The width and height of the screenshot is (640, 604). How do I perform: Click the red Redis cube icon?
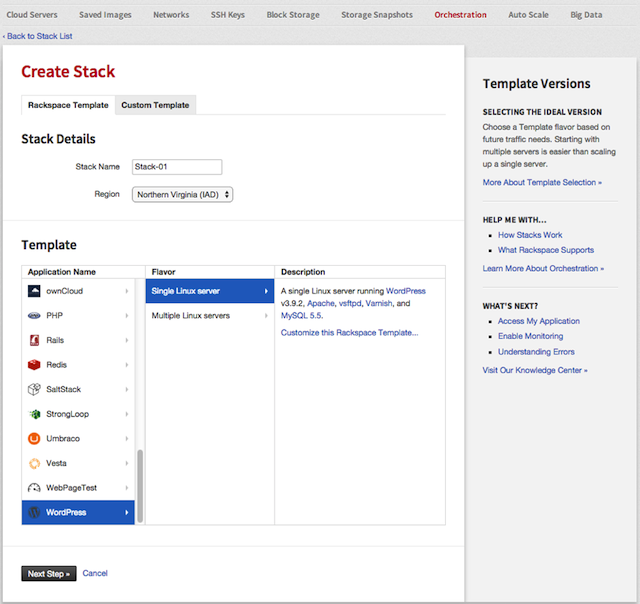click(x=34, y=364)
